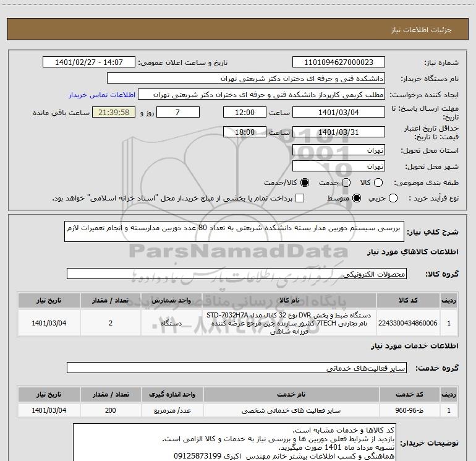Click the اطلاعات کالاهای مورد نیاز section heading
476x461 pixels.
click(412, 252)
